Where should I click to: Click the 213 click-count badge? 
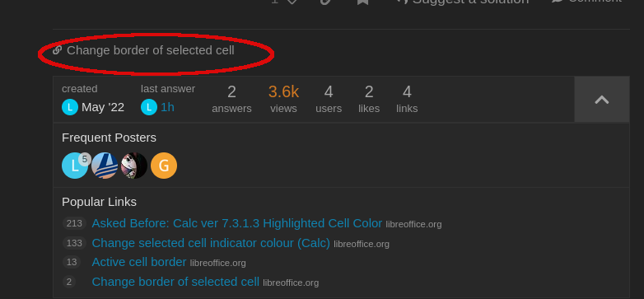click(x=74, y=223)
